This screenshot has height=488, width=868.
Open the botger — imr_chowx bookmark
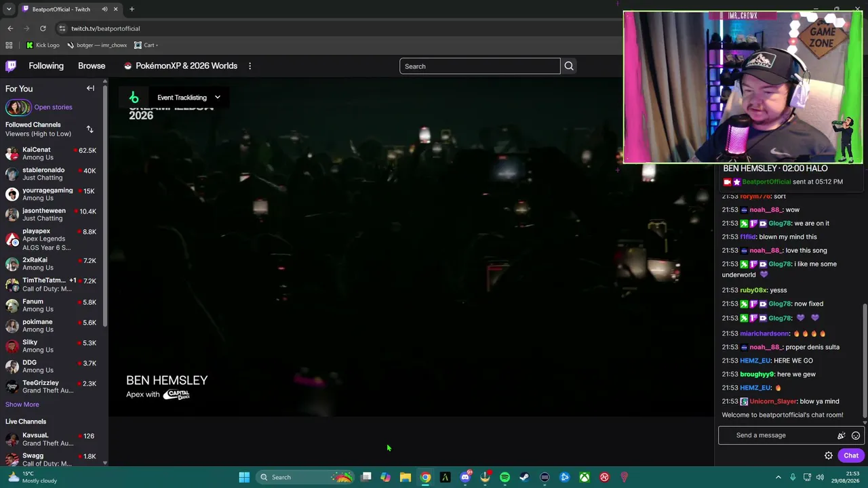(97, 45)
